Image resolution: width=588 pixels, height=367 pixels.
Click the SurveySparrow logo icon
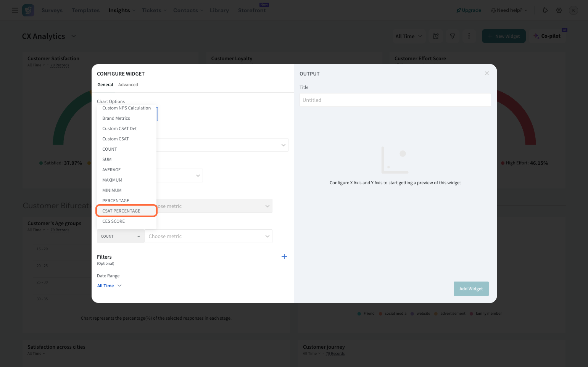[x=28, y=10]
